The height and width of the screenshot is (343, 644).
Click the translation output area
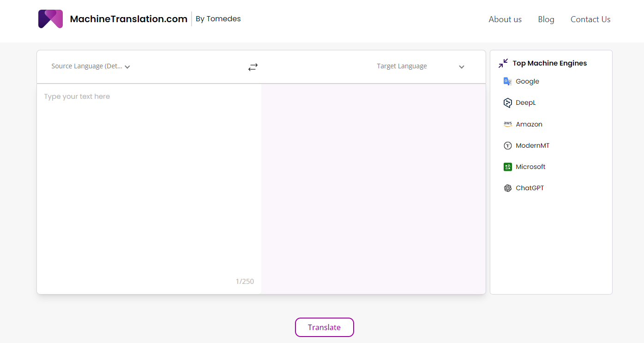coord(373,188)
